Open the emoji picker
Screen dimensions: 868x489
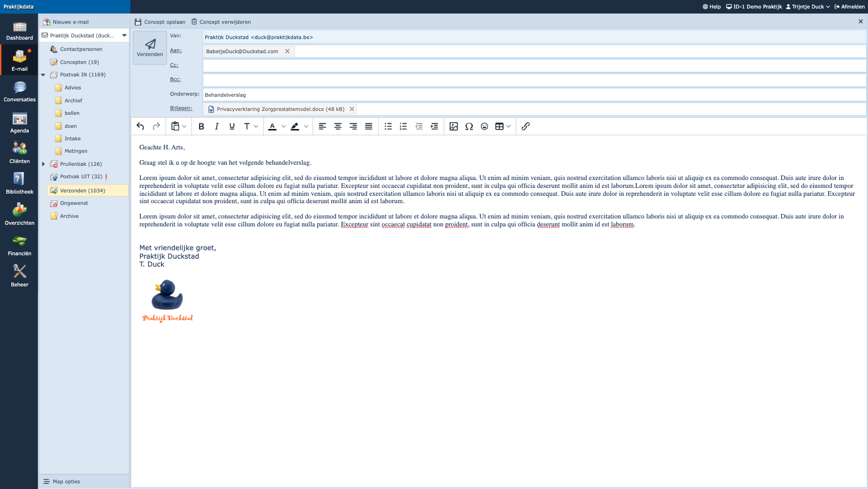(485, 127)
